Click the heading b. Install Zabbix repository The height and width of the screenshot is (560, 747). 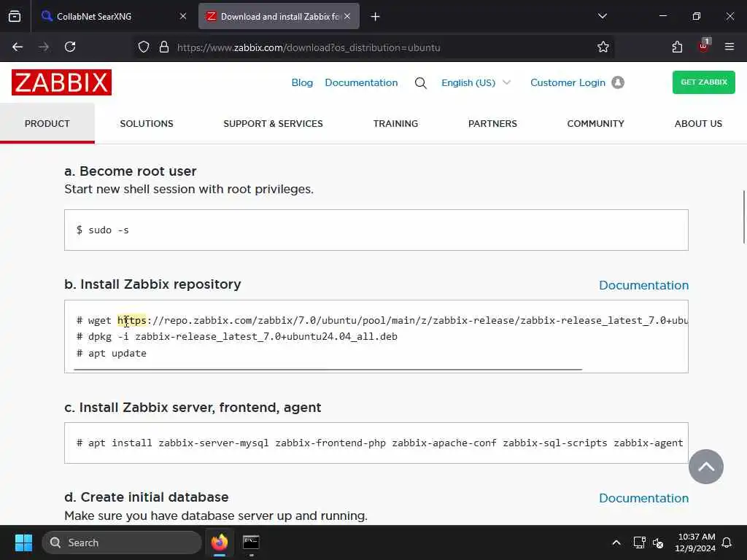(152, 284)
